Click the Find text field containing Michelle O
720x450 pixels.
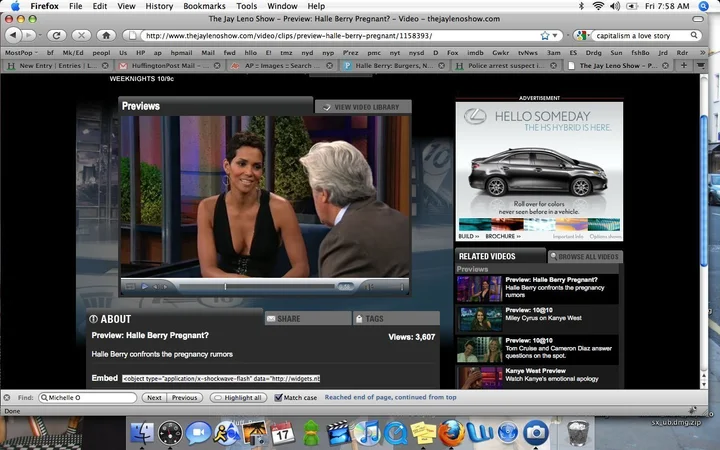click(88, 398)
